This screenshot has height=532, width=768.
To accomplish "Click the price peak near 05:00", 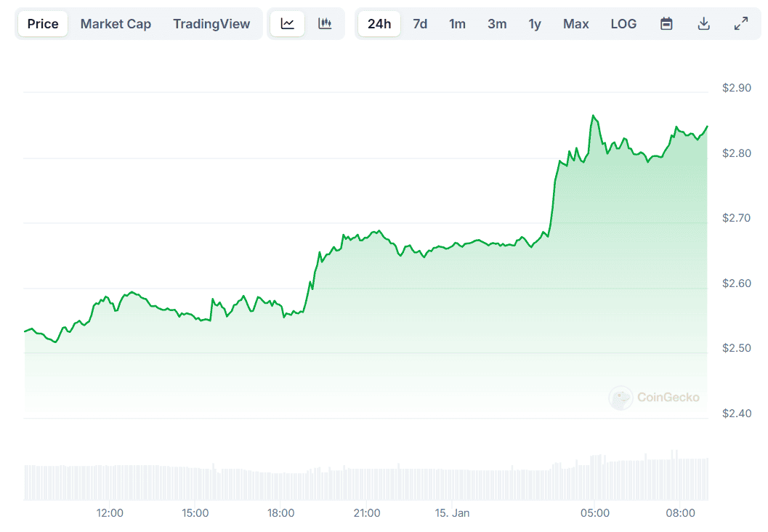I will pyautogui.click(x=594, y=116).
